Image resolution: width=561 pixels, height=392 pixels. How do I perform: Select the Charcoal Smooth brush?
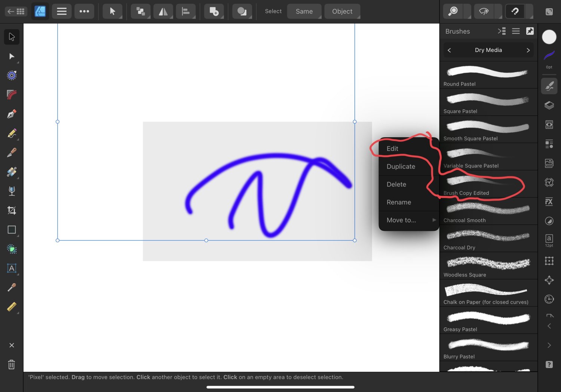pos(488,209)
